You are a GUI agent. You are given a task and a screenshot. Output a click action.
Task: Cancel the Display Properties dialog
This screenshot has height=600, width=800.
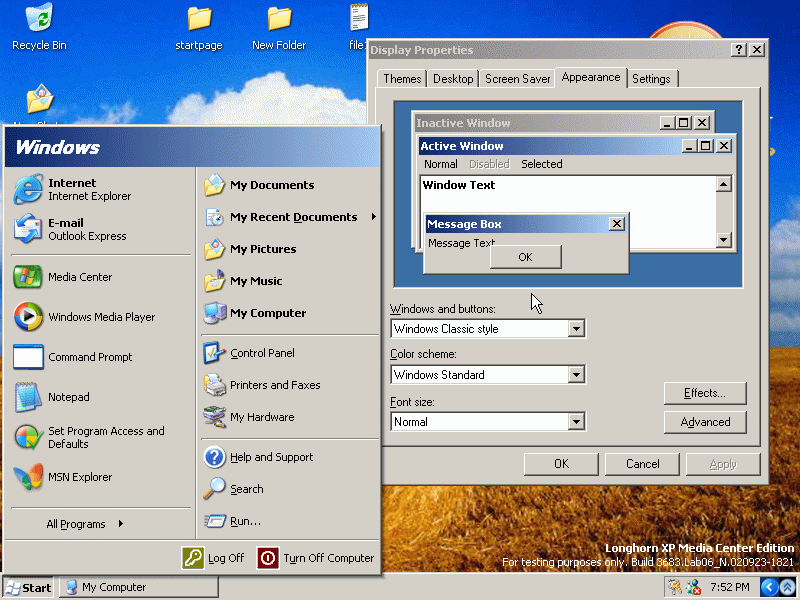tap(642, 464)
